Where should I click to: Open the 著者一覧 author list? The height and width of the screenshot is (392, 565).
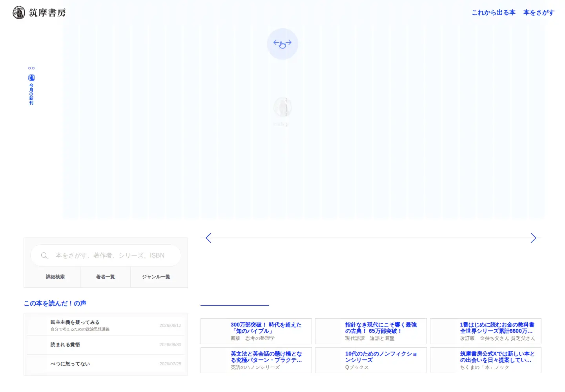point(106,277)
